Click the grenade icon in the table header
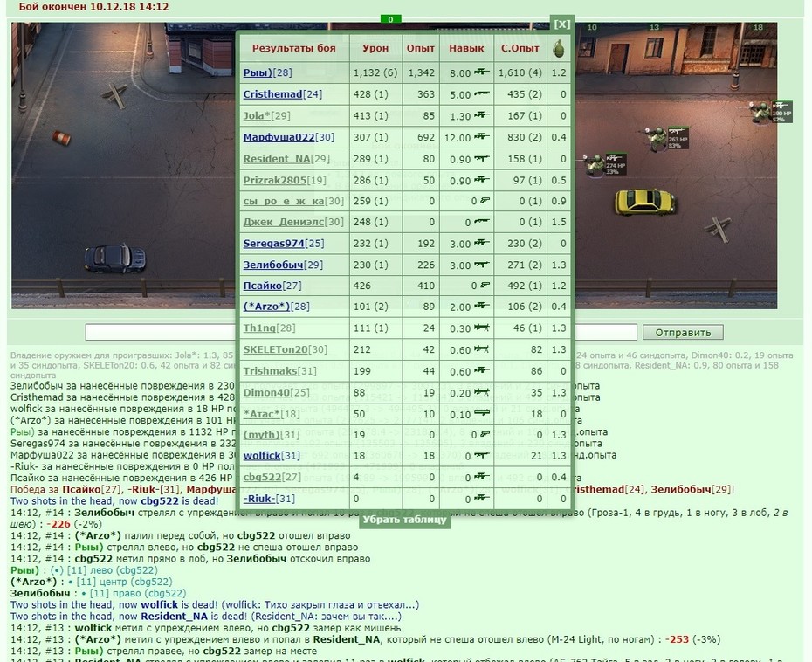Viewport: 812px width, 662px height. pos(559,48)
